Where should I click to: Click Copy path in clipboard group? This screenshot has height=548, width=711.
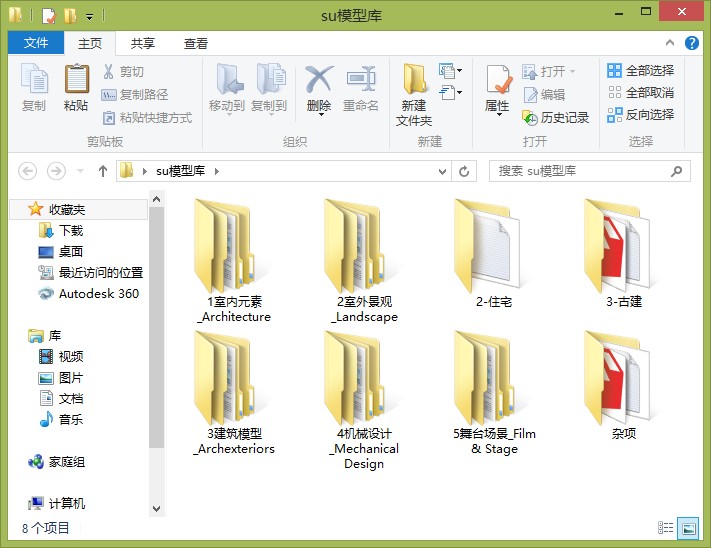point(135,94)
